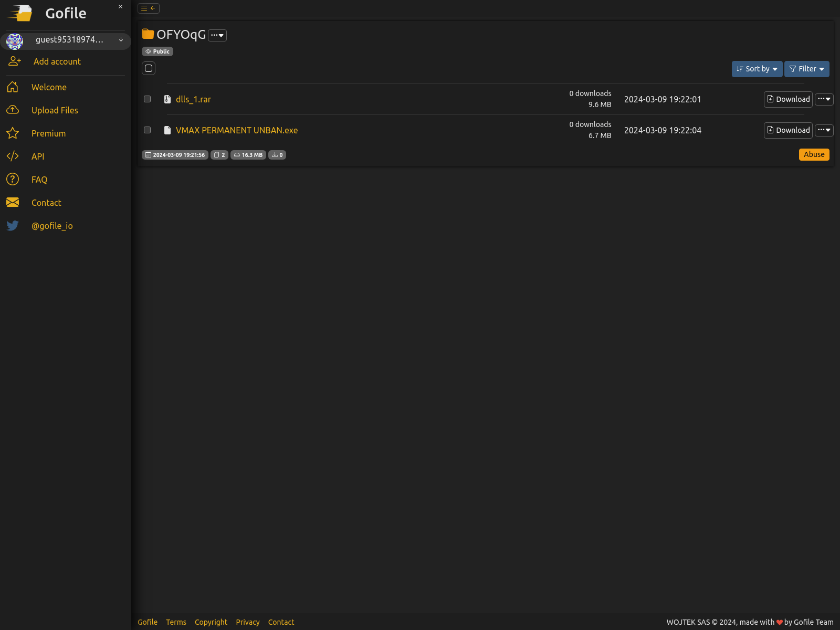This screenshot has height=630, width=840.
Task: Report the folder with Abuse button
Action: [814, 154]
